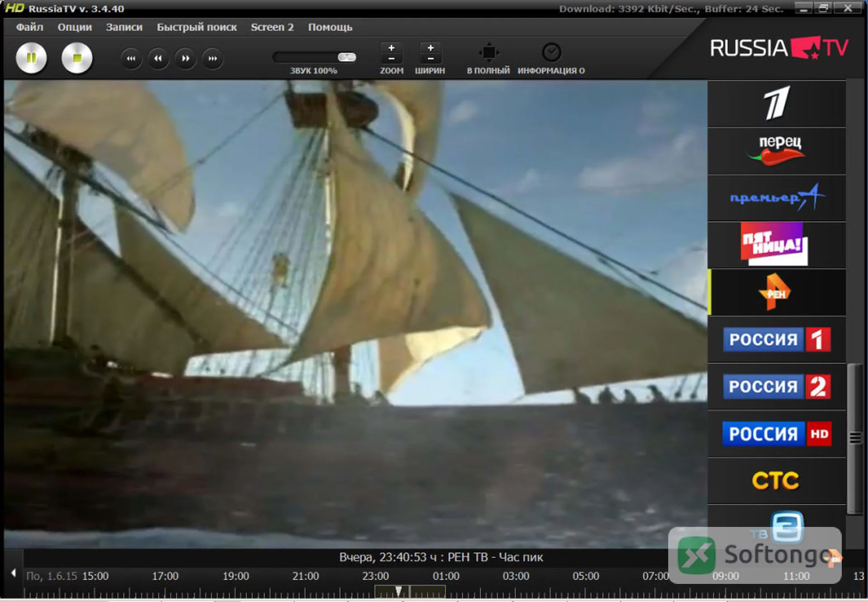Select the Первый канал channel logo
868x602 pixels.
pos(776,104)
